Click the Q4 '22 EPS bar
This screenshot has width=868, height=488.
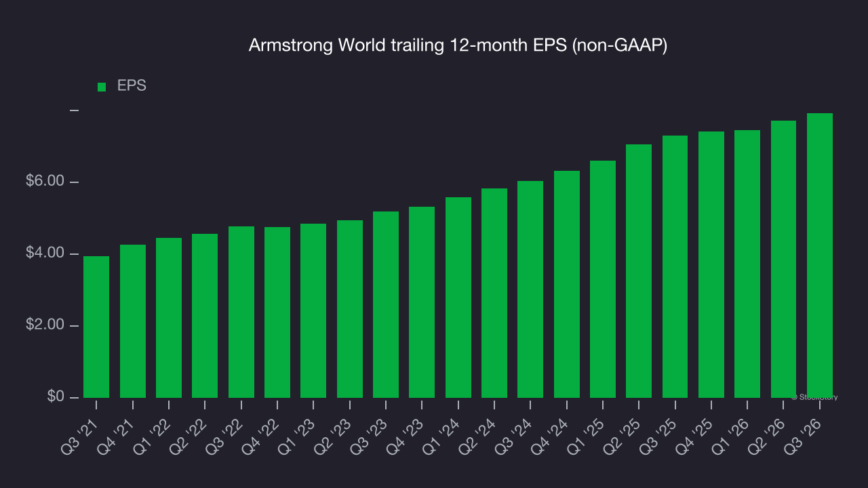pyautogui.click(x=277, y=312)
